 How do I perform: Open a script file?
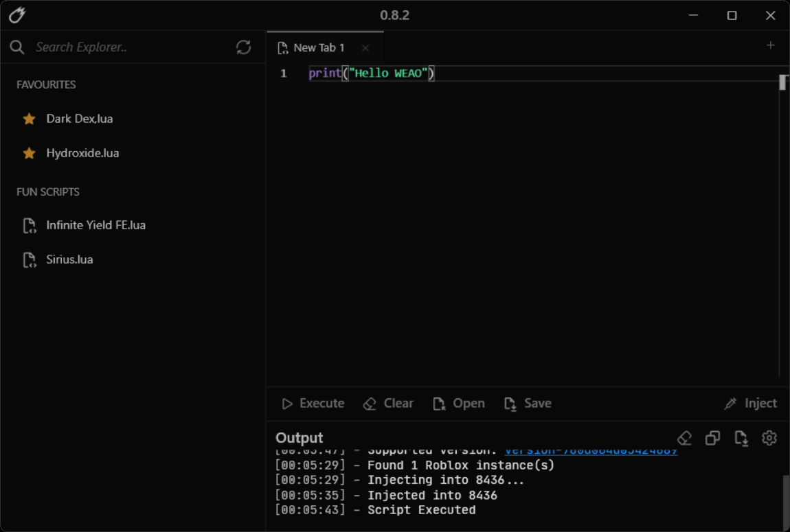pos(458,404)
